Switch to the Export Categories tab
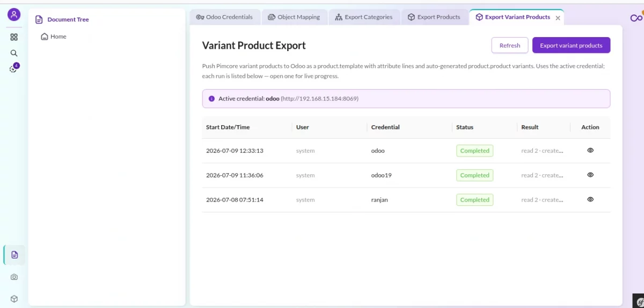 [364, 17]
